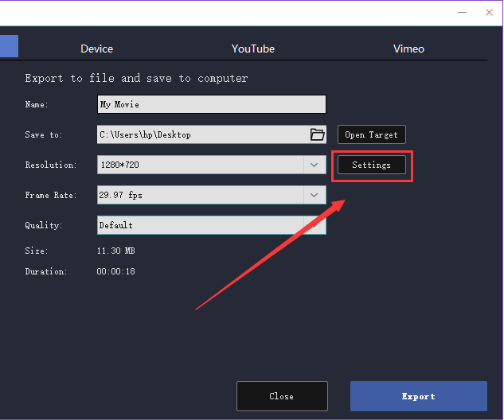Click the 11.30 MB size value
The width and height of the screenshot is (504, 420).
click(115, 251)
